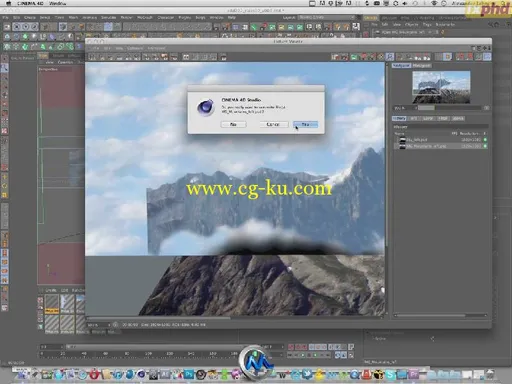Click the Cancel button in the dialog
This screenshot has width=512, height=384.
click(273, 124)
